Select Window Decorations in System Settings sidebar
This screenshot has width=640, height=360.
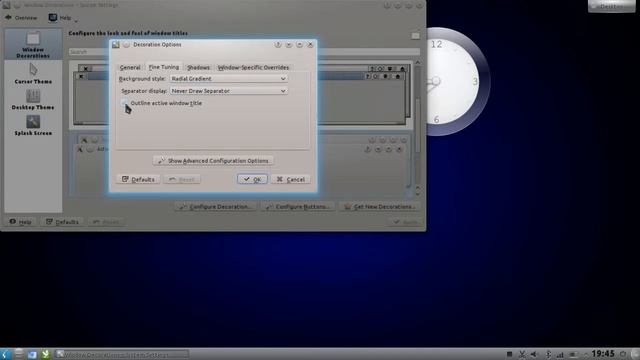33,44
